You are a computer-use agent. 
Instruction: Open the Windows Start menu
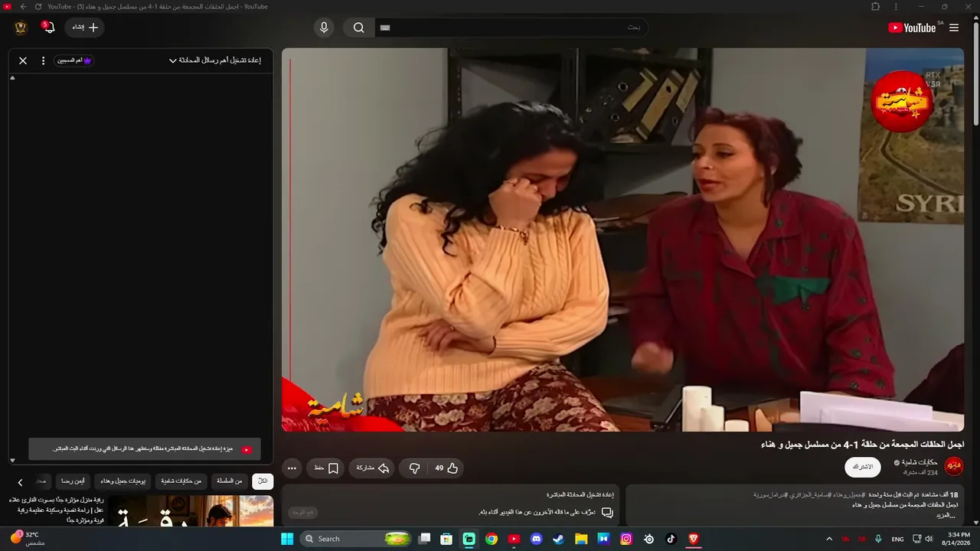[287, 539]
